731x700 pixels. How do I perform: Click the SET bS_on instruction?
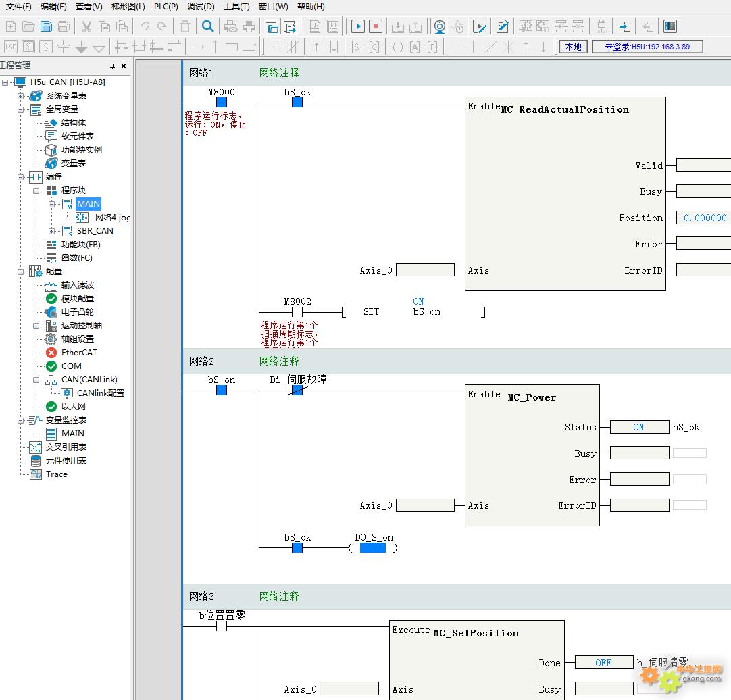pos(413,311)
